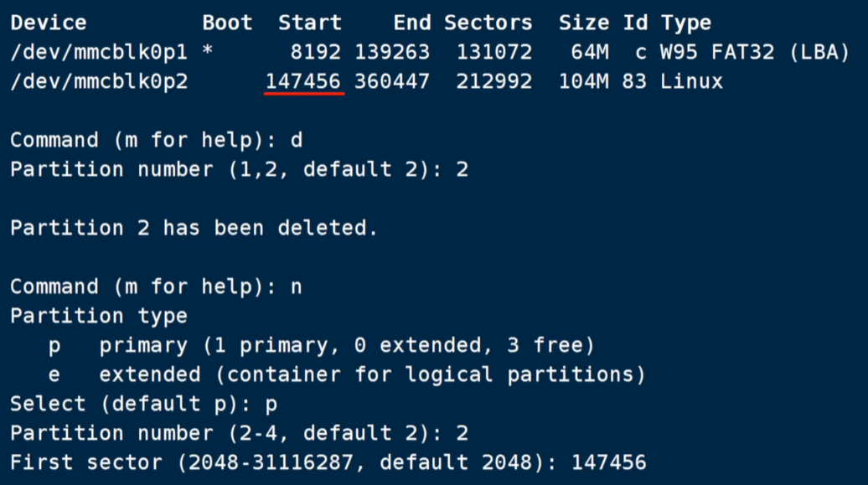The height and width of the screenshot is (485, 868).
Task: Click the Linux partition type text
Action: point(691,81)
